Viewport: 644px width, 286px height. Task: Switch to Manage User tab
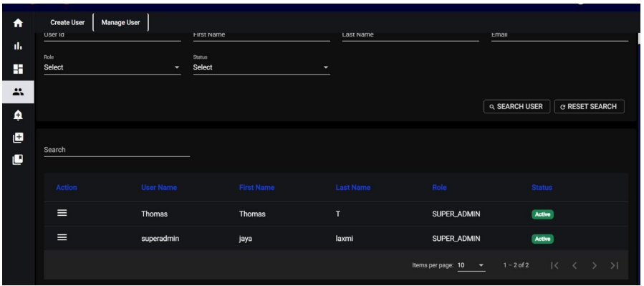click(121, 23)
